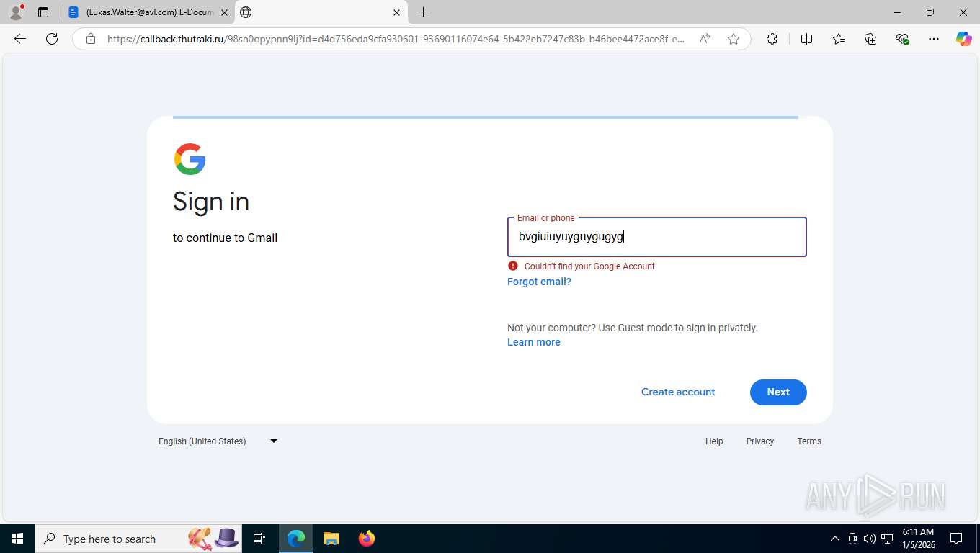980x553 pixels.
Task: Open the clock showing 6:11 AM
Action: coord(918,539)
